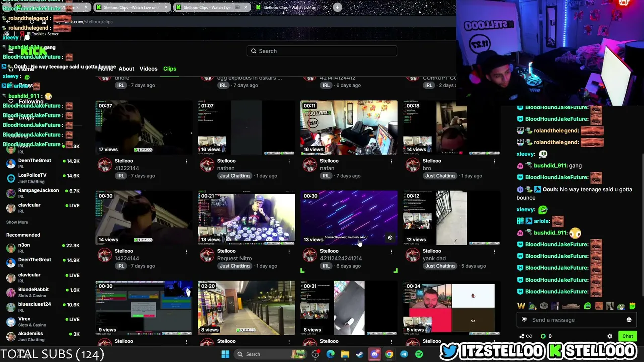644x362 pixels.
Task: Open DeenTheGreat channel in Recommended list
Action: tap(35, 260)
